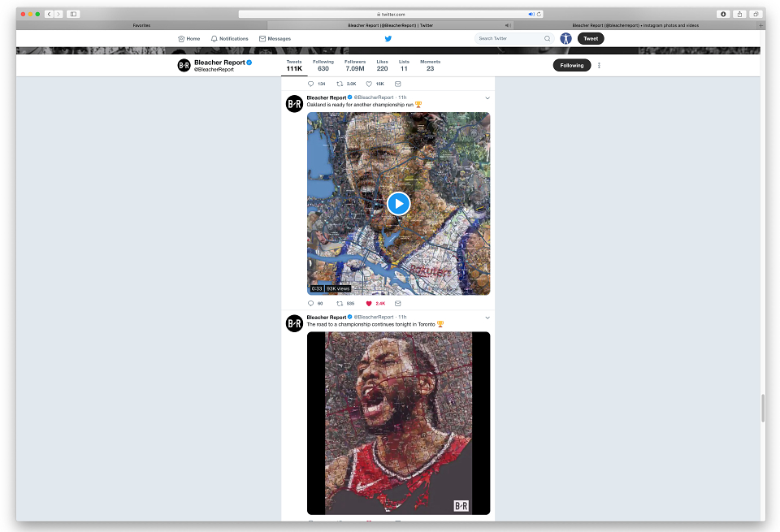Open Notifications bell in Twitter nav

click(214, 39)
